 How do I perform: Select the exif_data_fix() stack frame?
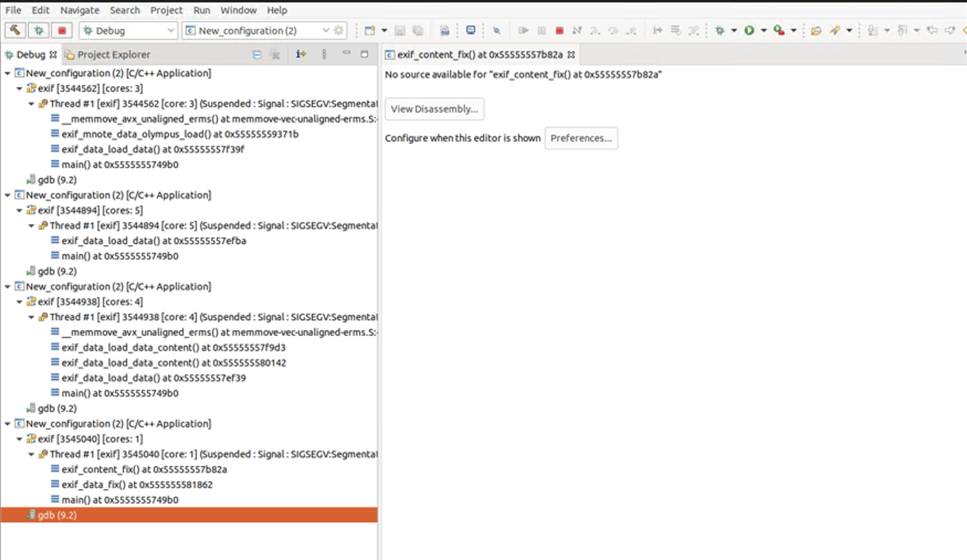click(136, 484)
